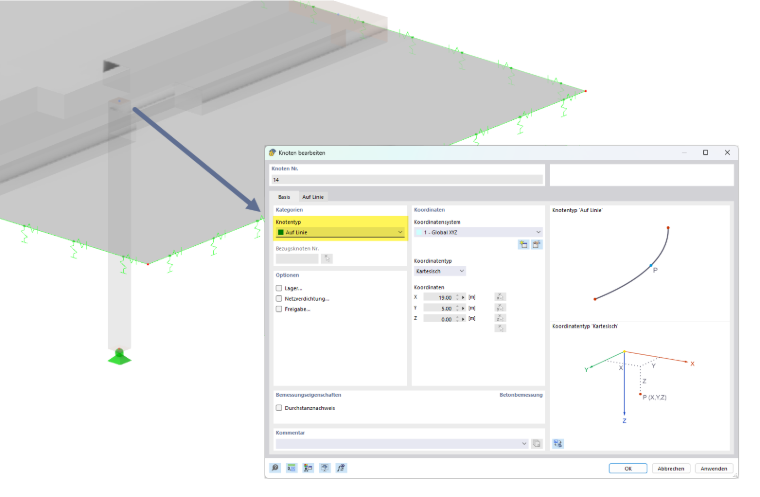Click the pick icon beside Y coordinate
This screenshot has height=497, width=760.
(500, 307)
